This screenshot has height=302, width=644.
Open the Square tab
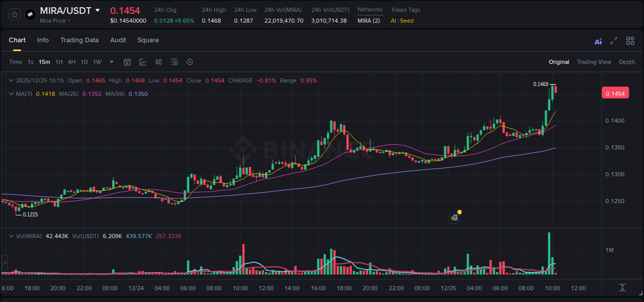coord(148,40)
